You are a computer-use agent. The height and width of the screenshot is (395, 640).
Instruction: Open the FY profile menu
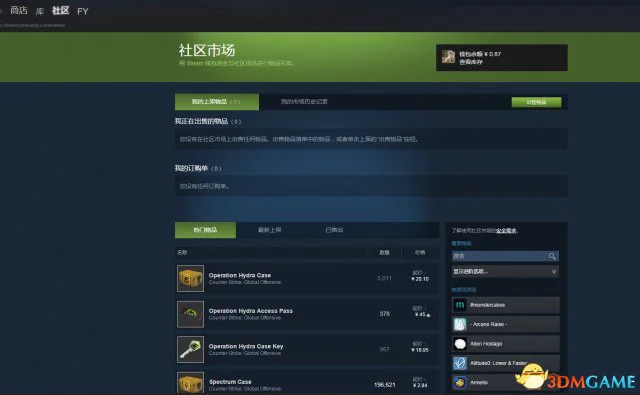click(83, 11)
